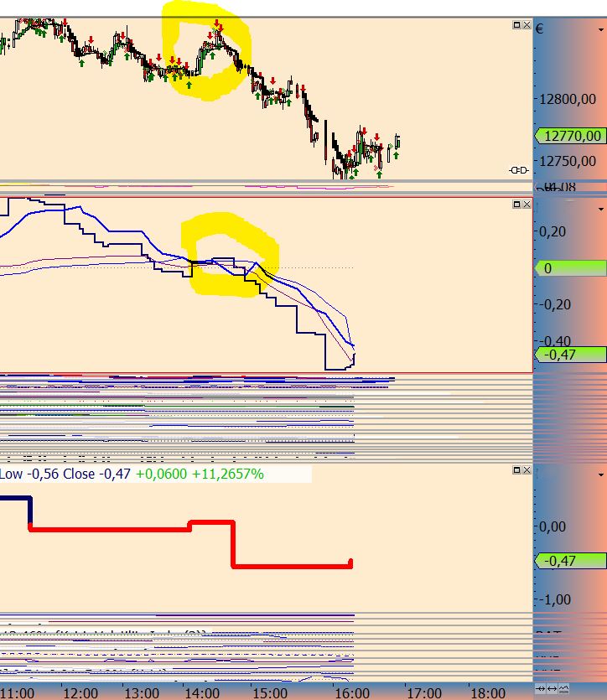Open the middle indicator pane's axis dropdown arrow

coord(601,209)
